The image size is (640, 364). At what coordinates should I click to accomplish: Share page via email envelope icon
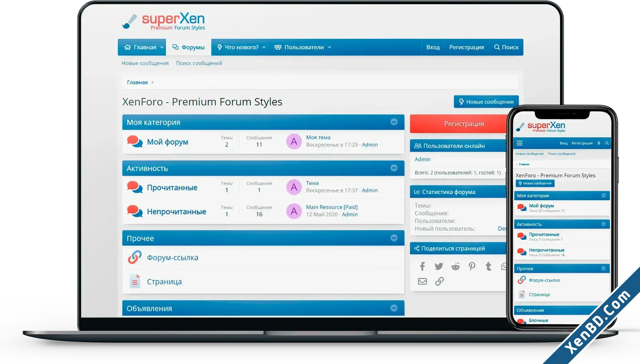[422, 281]
